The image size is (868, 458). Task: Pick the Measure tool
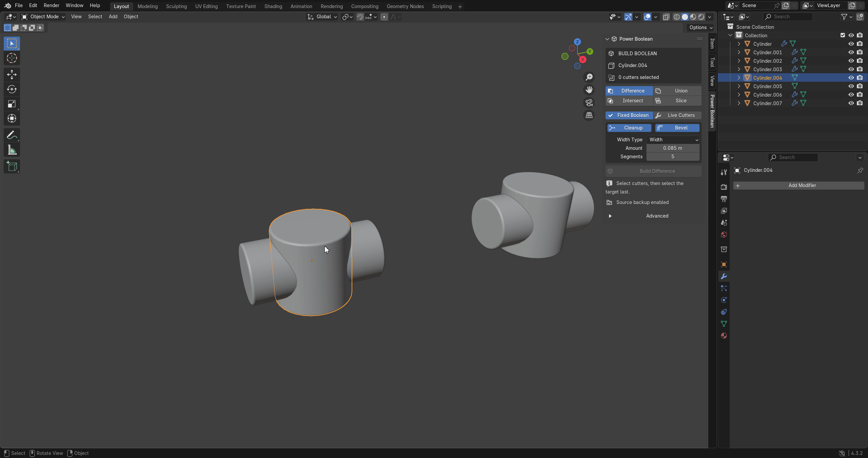(12, 150)
